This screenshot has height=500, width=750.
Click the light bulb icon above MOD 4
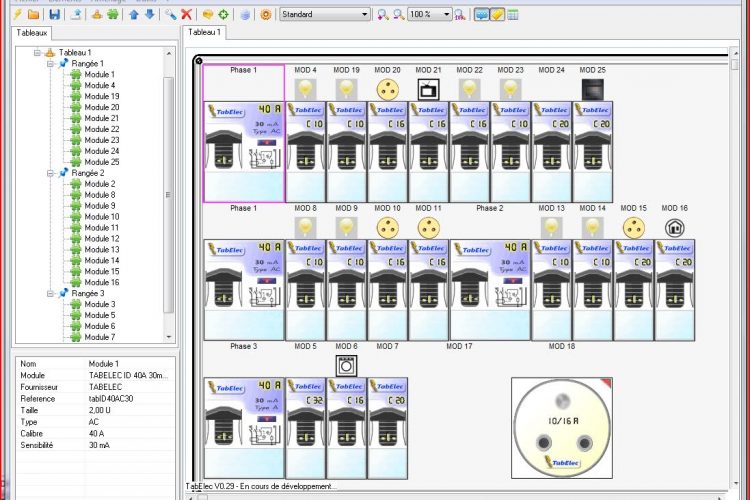305,89
